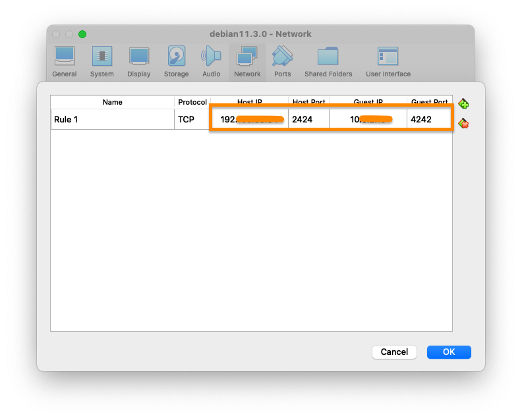Select the Network settings icon
The height and width of the screenshot is (420, 522).
247,62
